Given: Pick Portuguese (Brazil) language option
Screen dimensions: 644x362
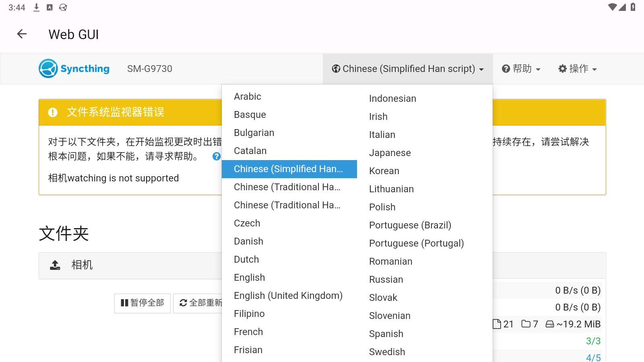Looking at the screenshot, I should click(410, 225).
